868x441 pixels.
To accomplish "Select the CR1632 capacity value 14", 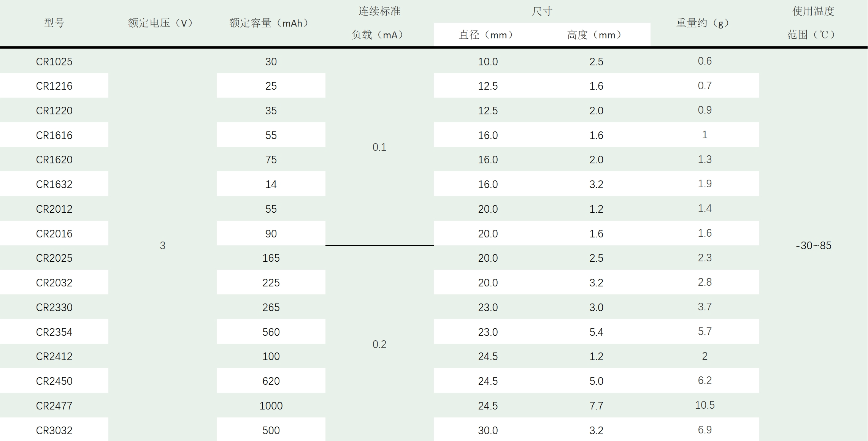I will 271,184.
